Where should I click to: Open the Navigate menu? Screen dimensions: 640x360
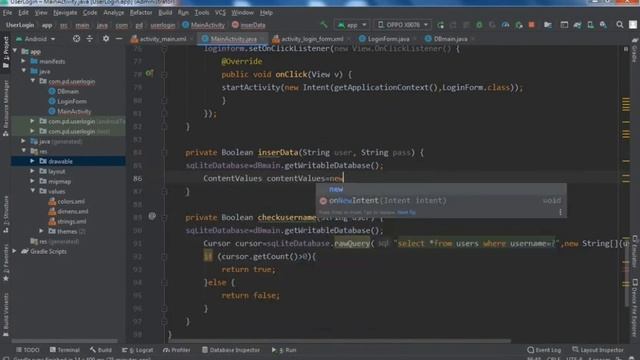click(x=65, y=13)
